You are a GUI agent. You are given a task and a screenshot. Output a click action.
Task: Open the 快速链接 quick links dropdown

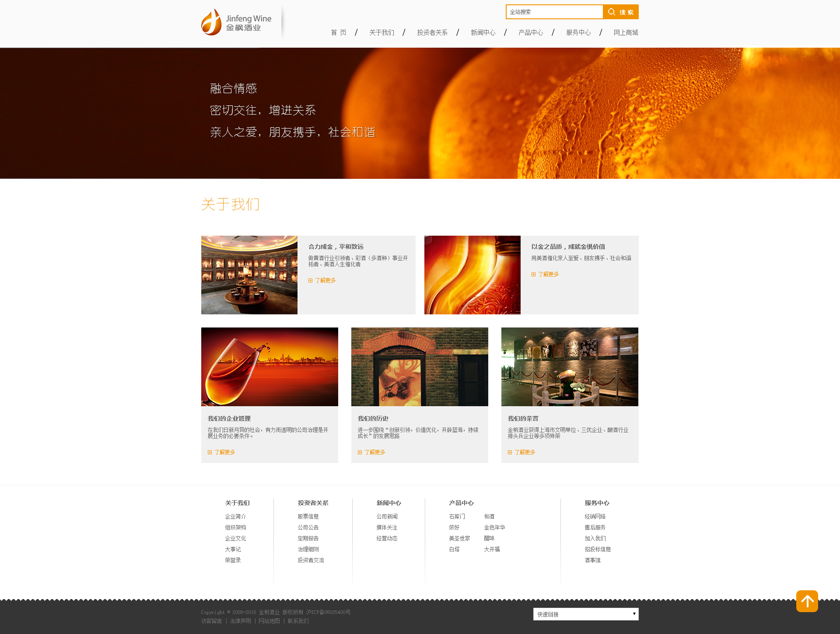pyautogui.click(x=585, y=614)
